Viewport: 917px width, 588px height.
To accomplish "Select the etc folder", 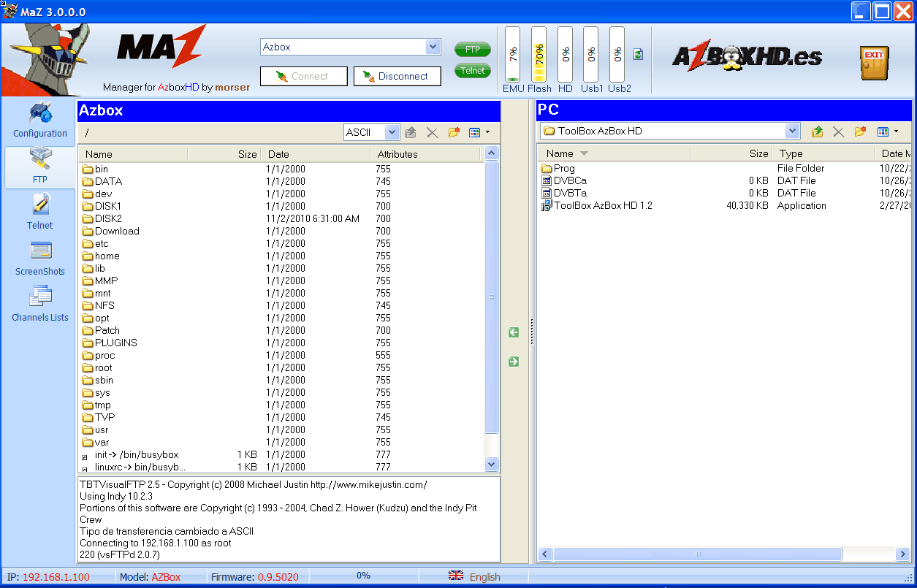I will coord(102,243).
